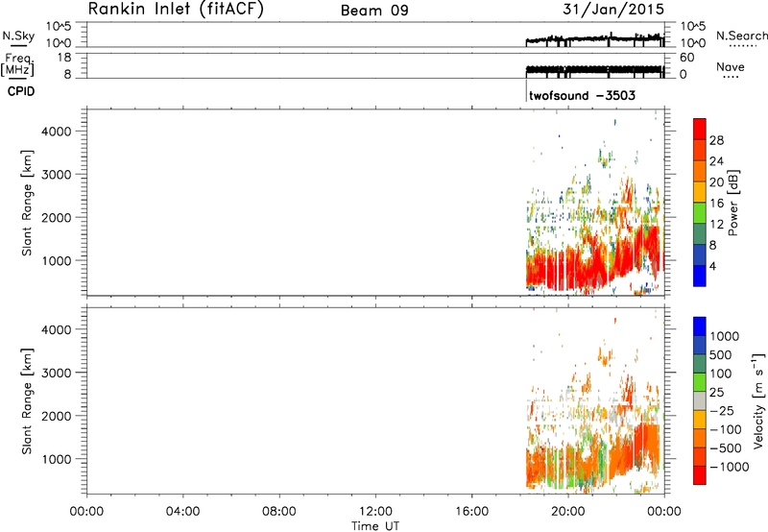Viewport: 768px width, 532px height.
Task: Click the Velocity scale value '1000'
Action: (725, 336)
